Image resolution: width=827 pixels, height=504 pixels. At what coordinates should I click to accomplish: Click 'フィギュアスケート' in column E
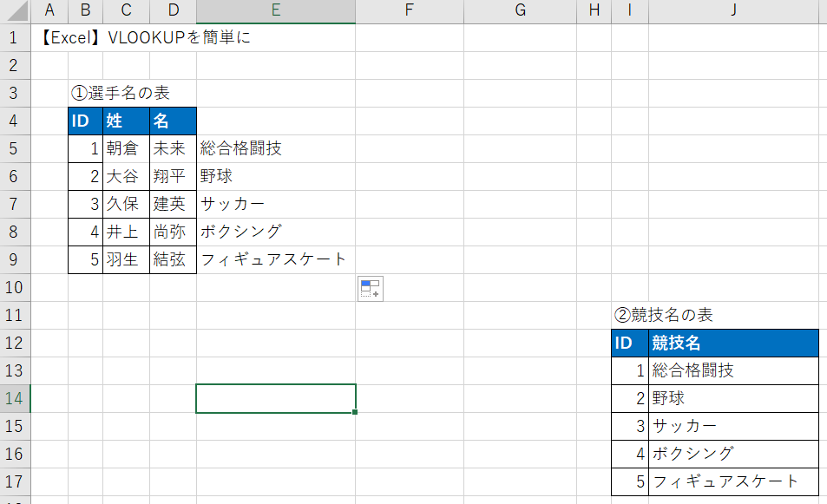(276, 259)
